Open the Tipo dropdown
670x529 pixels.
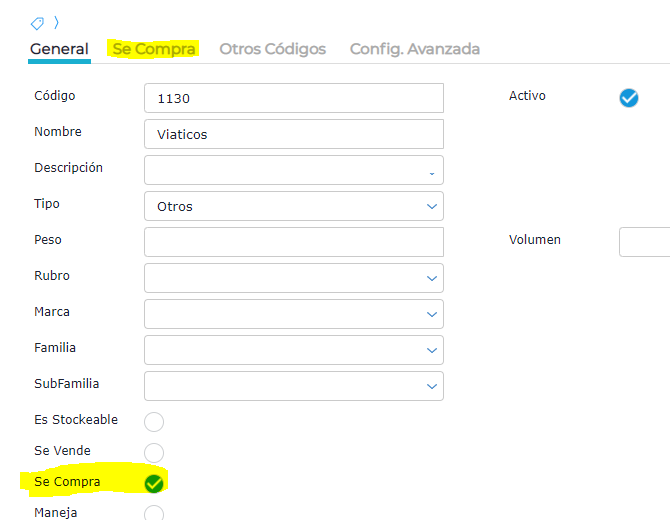294,206
